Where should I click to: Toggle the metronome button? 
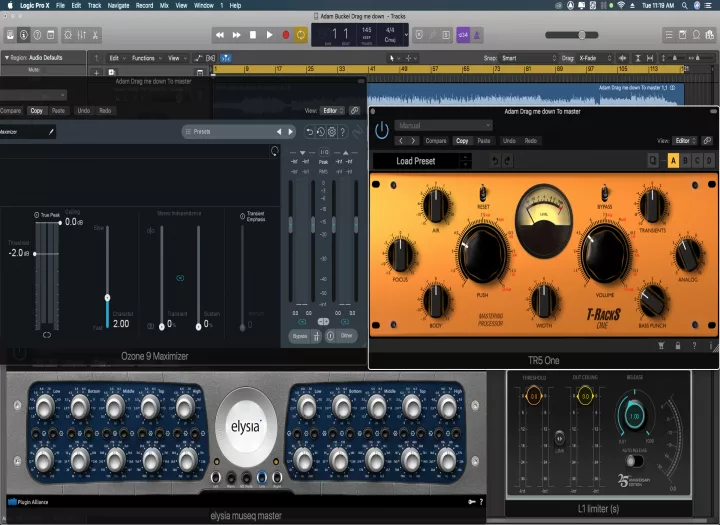point(477,35)
